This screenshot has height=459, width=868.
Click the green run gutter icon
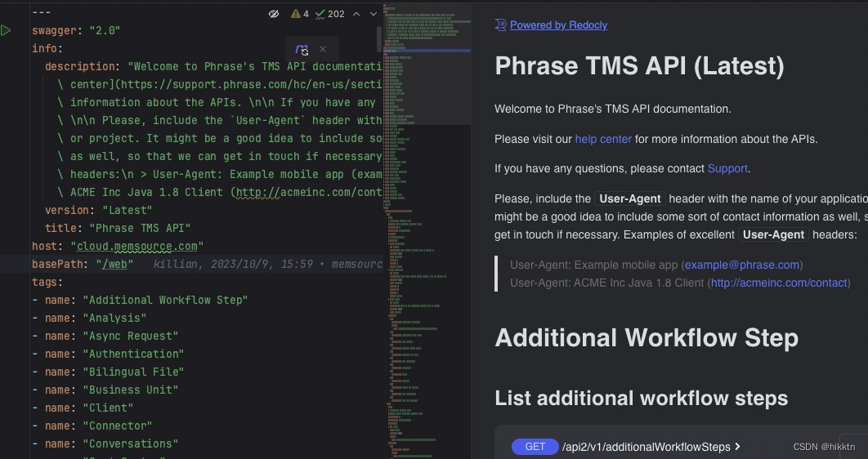pos(6,30)
